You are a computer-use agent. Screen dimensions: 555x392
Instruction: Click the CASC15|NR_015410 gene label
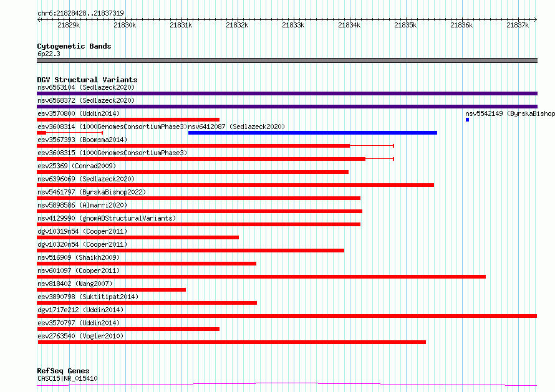pyautogui.click(x=67, y=378)
